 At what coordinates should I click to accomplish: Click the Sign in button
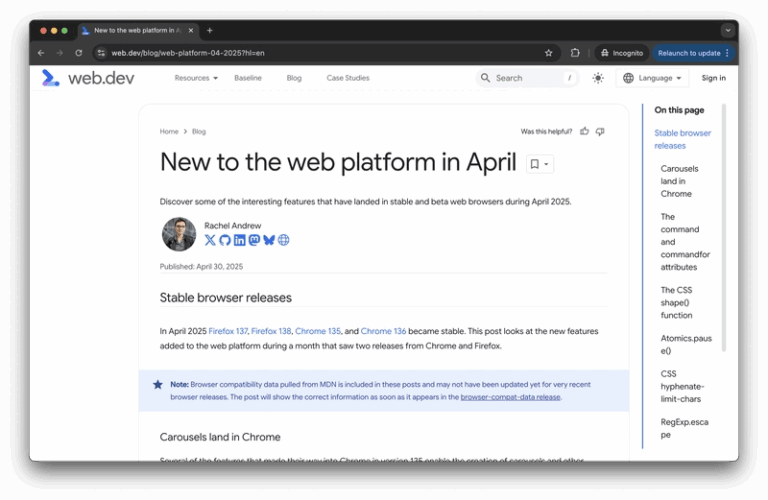click(713, 78)
